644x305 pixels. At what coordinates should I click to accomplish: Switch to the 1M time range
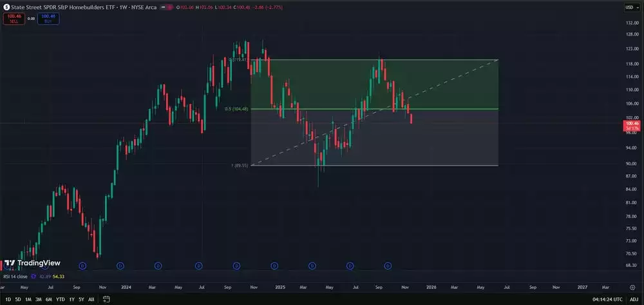click(28, 299)
